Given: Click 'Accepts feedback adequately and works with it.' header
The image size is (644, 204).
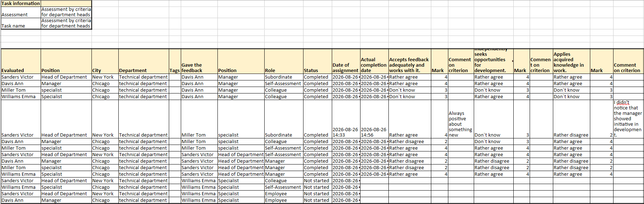Looking at the screenshot, I should [410, 62].
